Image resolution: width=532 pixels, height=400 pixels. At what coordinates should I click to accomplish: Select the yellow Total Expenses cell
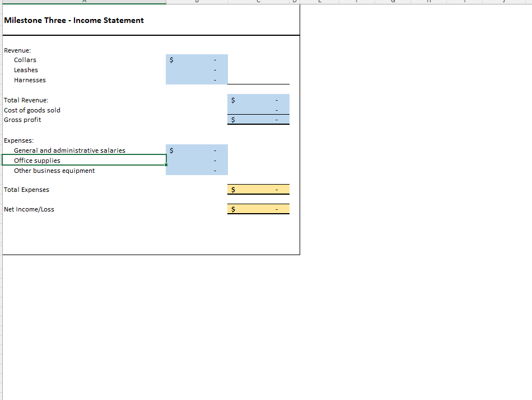[258, 189]
